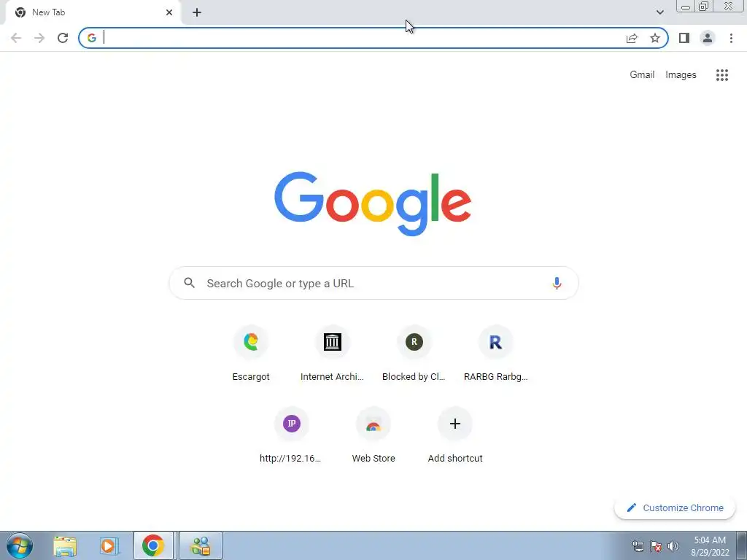Open Windows Explorer from taskbar
The width and height of the screenshot is (747, 560).
pyautogui.click(x=65, y=545)
